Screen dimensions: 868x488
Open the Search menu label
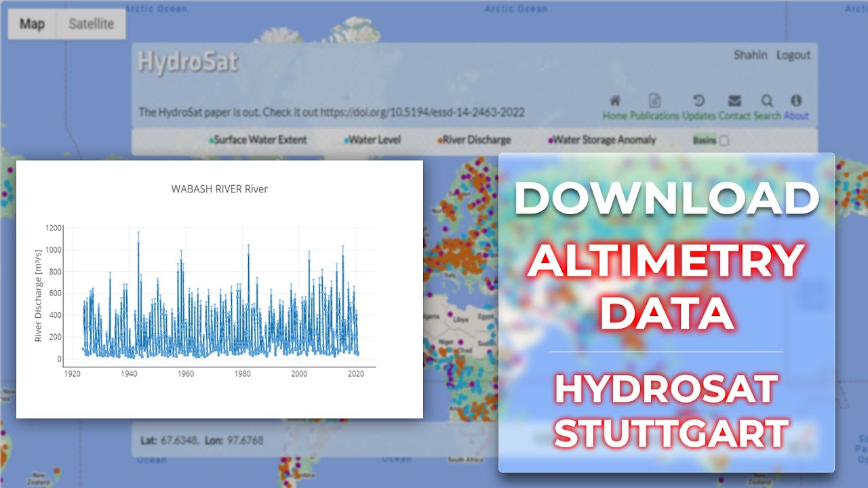[x=768, y=116]
